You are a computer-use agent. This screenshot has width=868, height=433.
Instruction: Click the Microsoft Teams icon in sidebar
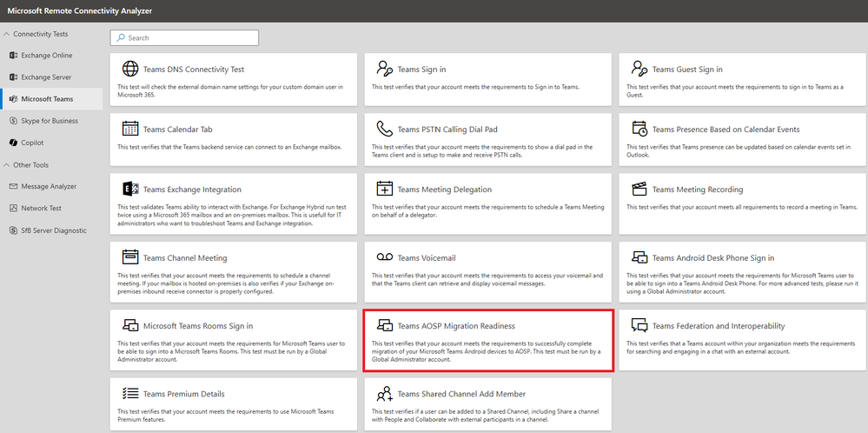13,98
